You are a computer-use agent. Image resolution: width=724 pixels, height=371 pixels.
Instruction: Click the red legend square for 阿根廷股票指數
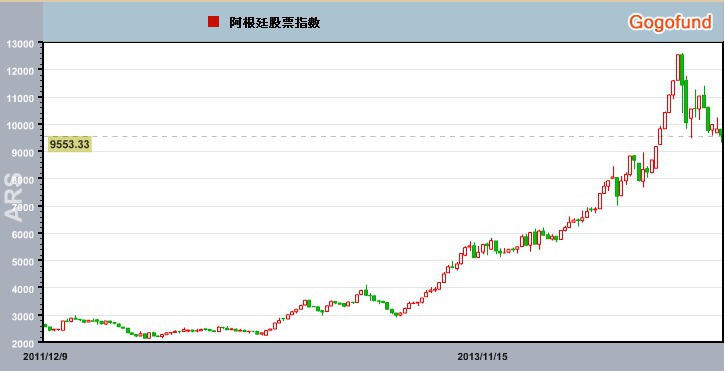pyautogui.click(x=213, y=22)
